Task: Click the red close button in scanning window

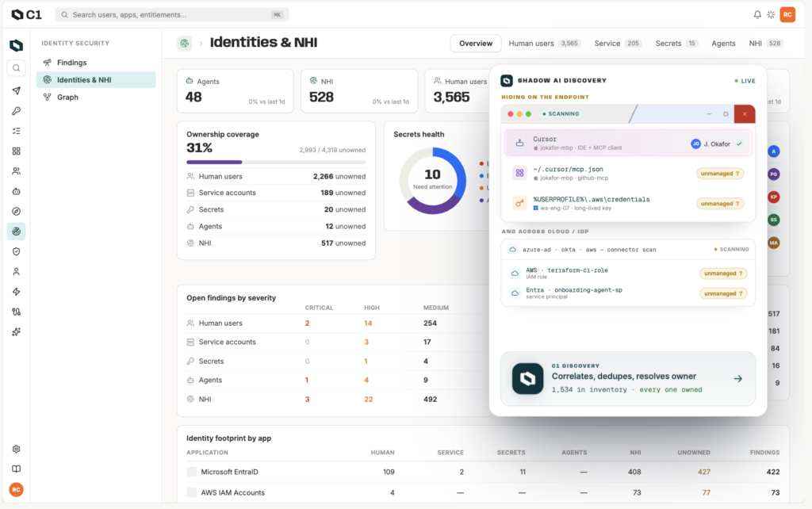Action: tap(744, 114)
